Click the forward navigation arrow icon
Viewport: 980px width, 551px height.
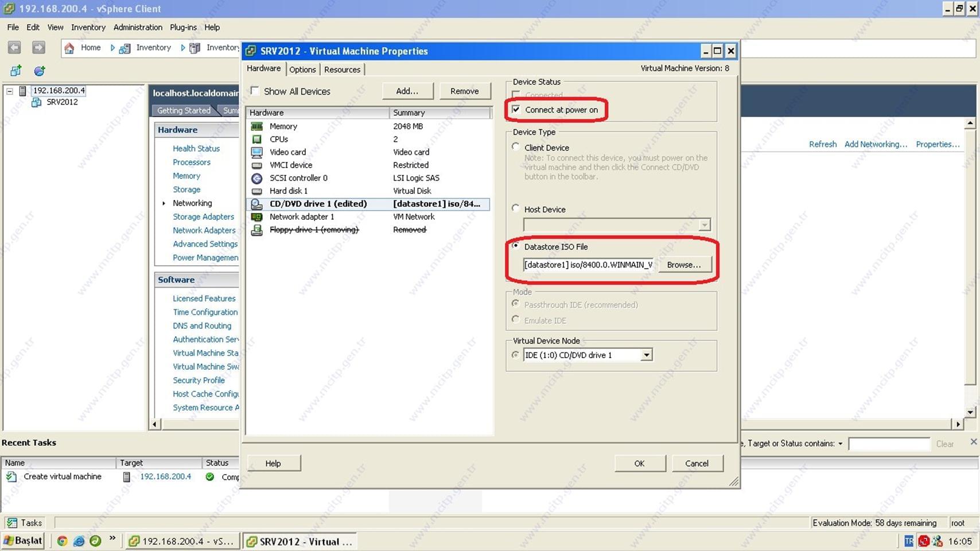pos(38,48)
